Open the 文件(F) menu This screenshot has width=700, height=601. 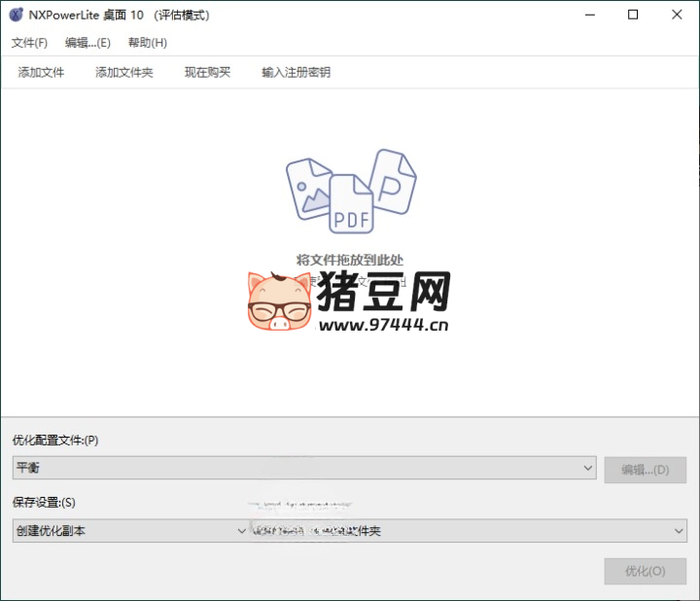29,43
